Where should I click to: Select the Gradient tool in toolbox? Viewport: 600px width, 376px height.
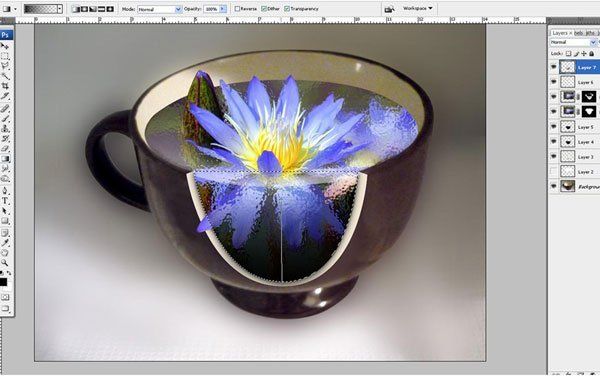click(x=5, y=158)
